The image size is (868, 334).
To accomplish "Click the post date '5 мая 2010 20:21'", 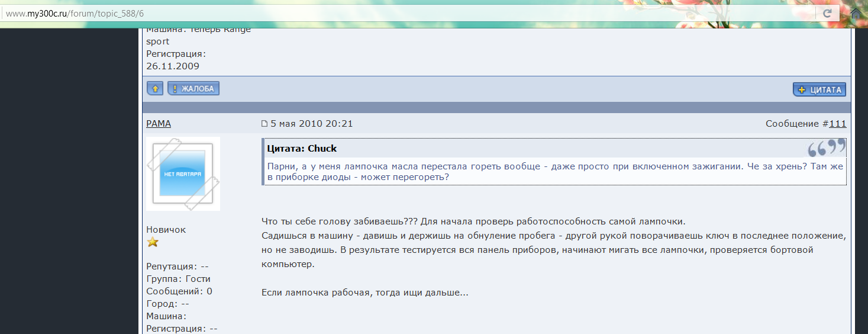I will (x=312, y=124).
